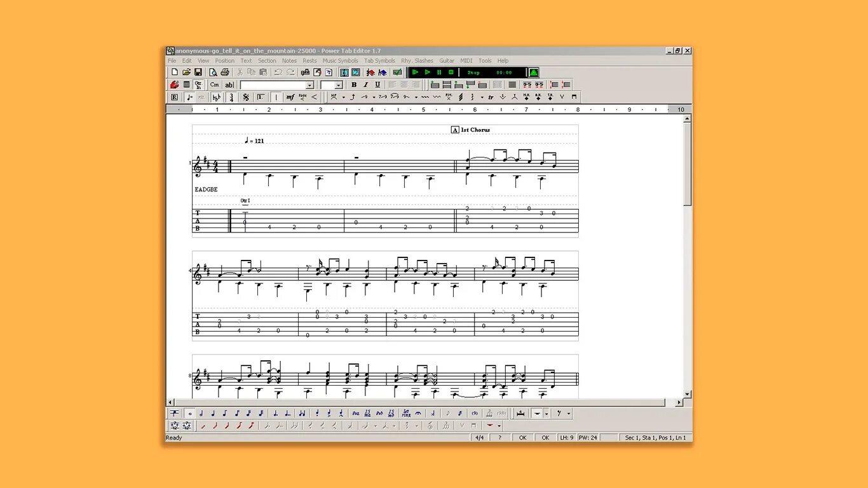The height and width of the screenshot is (488, 868).
Task: Open the font name combo box dropdown
Action: tap(309, 85)
